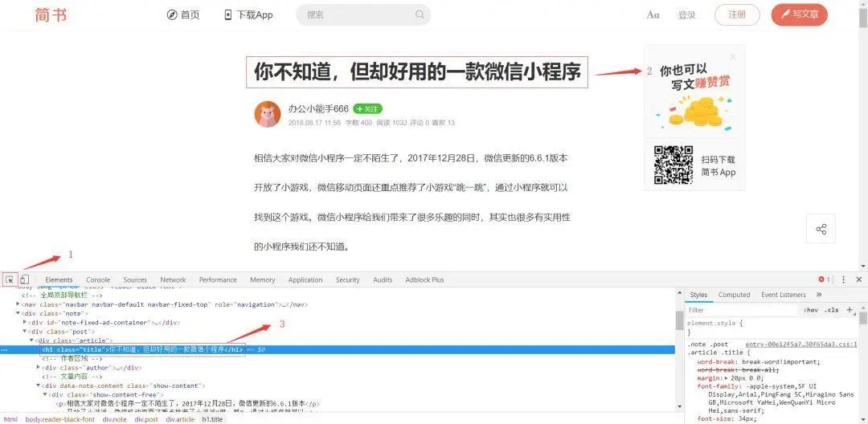Click the Elements panel vertical scrollbar
This screenshot has height=424, width=868.
680,320
